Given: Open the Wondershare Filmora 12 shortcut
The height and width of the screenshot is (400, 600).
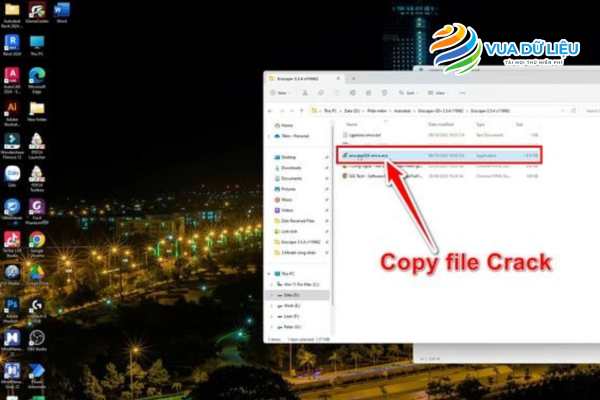Looking at the screenshot, I should click(12, 141).
